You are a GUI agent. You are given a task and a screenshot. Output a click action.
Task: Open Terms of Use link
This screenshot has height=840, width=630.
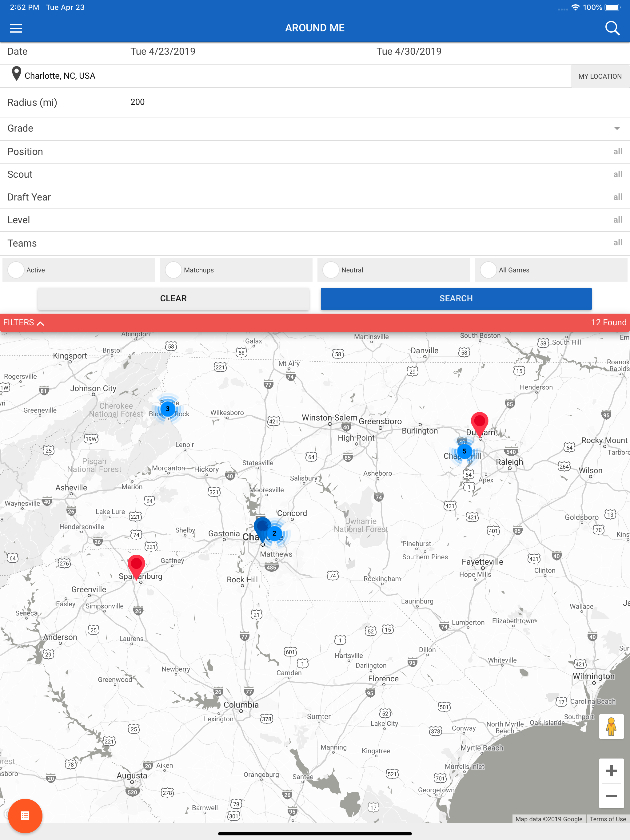tap(608, 819)
